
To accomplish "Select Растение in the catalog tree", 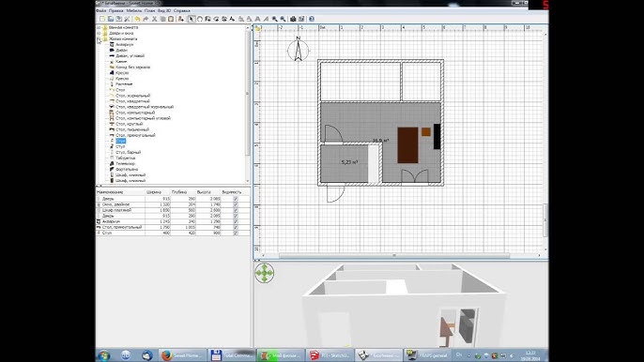I will 124,84.
